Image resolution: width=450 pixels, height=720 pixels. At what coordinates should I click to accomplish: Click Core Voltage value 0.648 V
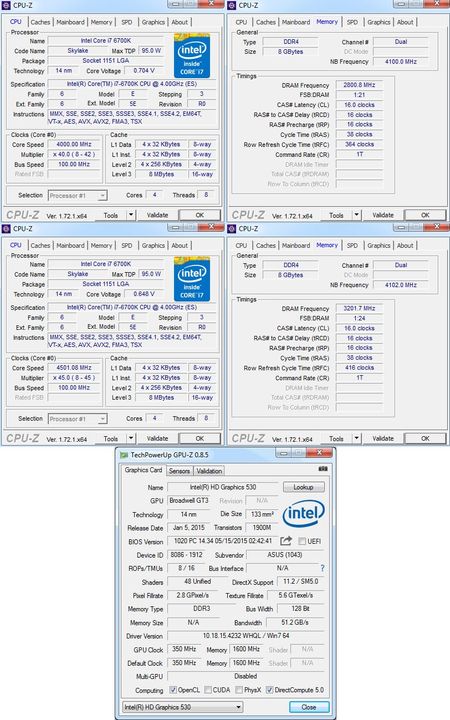point(144,294)
